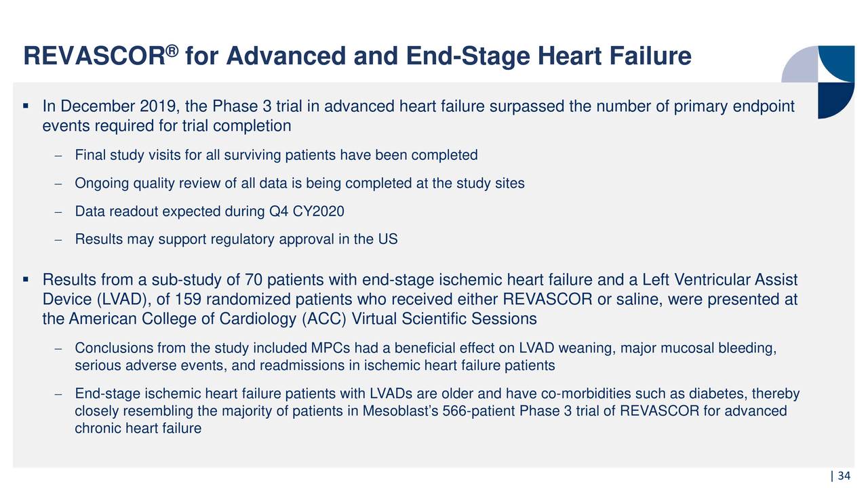Click the phrase "American College of Cardiology (ACC)"

(x=220, y=319)
